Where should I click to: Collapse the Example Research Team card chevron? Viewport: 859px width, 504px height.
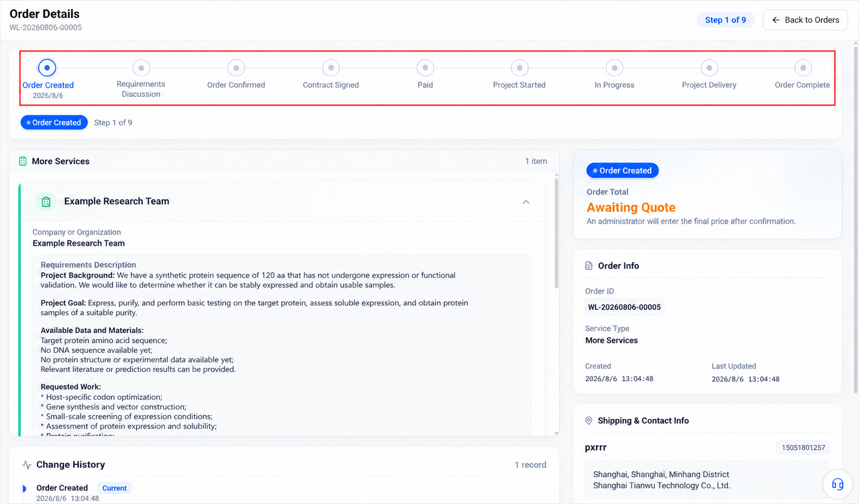coord(526,202)
